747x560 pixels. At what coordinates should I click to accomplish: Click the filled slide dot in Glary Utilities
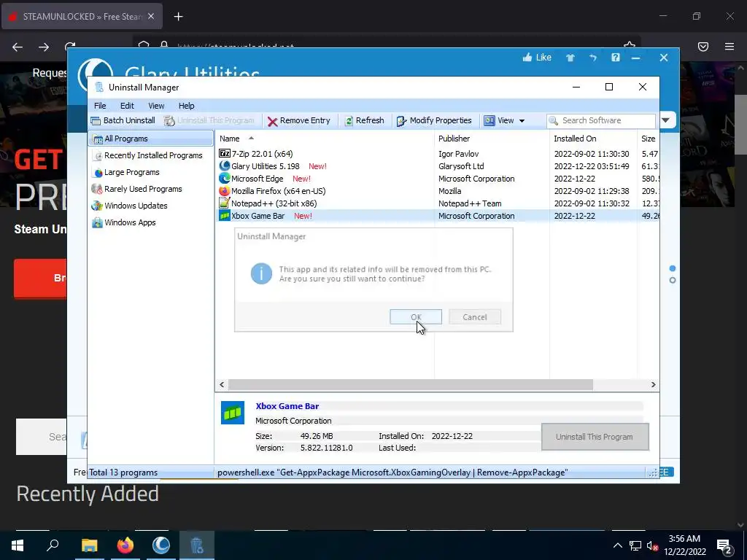(x=672, y=268)
